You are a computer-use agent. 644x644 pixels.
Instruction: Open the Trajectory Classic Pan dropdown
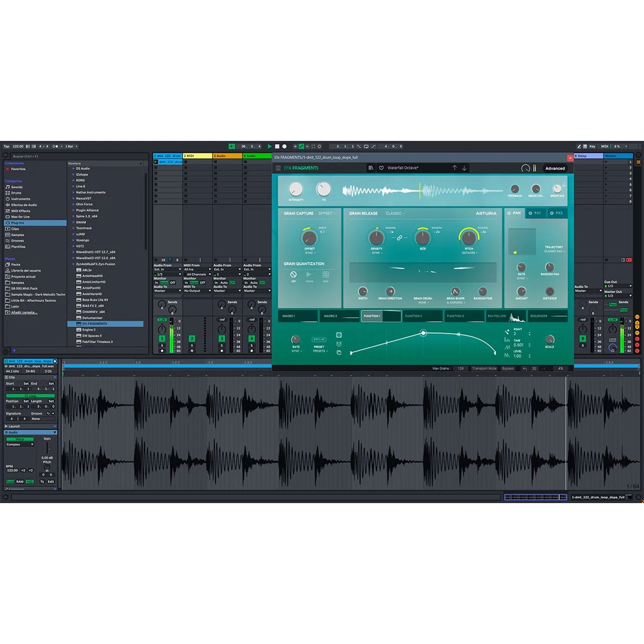coord(554,252)
